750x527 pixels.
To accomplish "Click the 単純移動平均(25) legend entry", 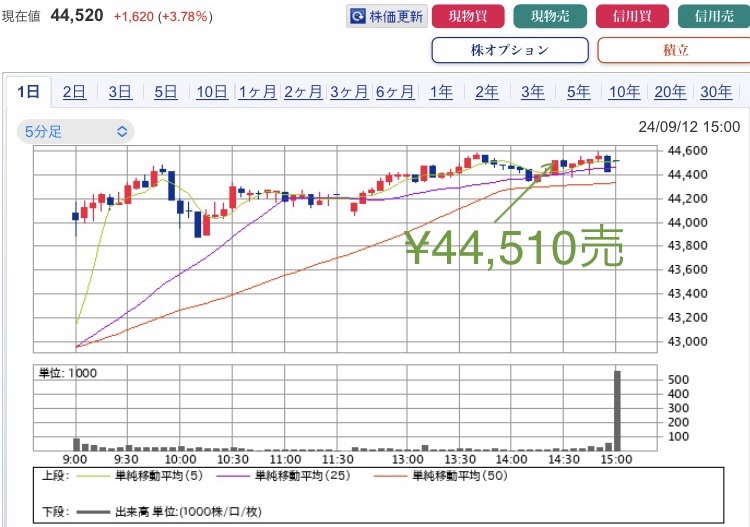I will tap(284, 476).
